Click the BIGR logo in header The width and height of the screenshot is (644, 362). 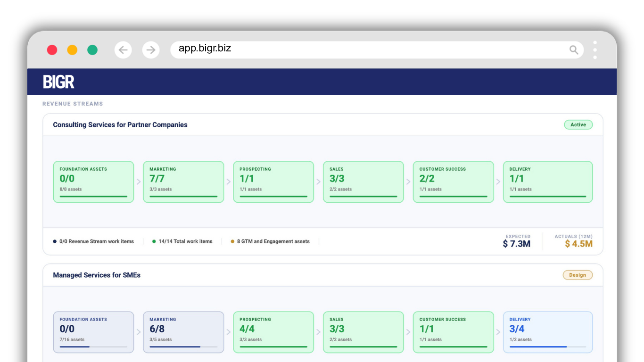pyautogui.click(x=58, y=82)
